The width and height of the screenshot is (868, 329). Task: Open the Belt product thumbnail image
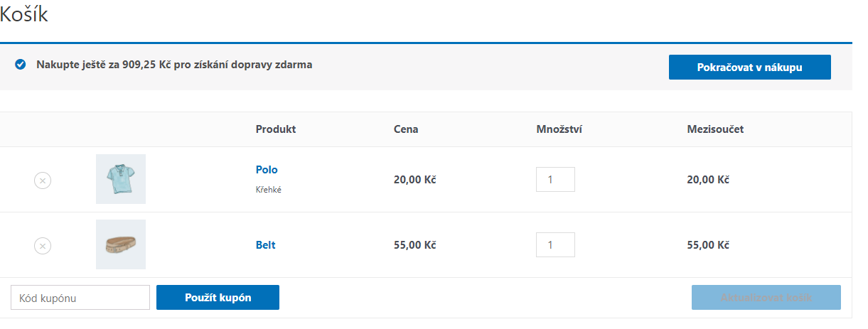(x=121, y=244)
